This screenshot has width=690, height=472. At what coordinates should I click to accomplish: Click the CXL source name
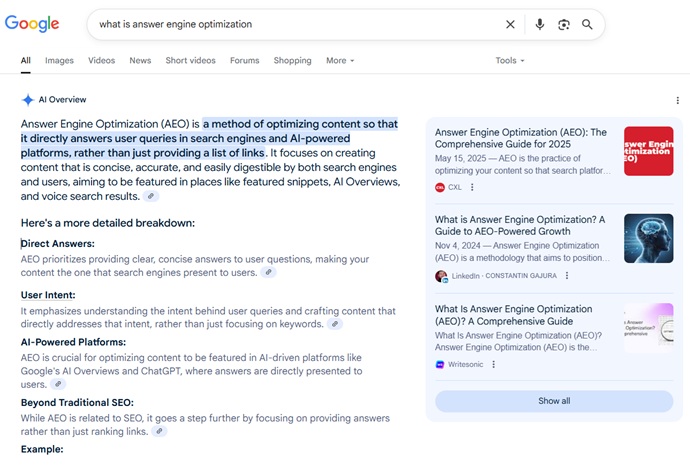(455, 187)
